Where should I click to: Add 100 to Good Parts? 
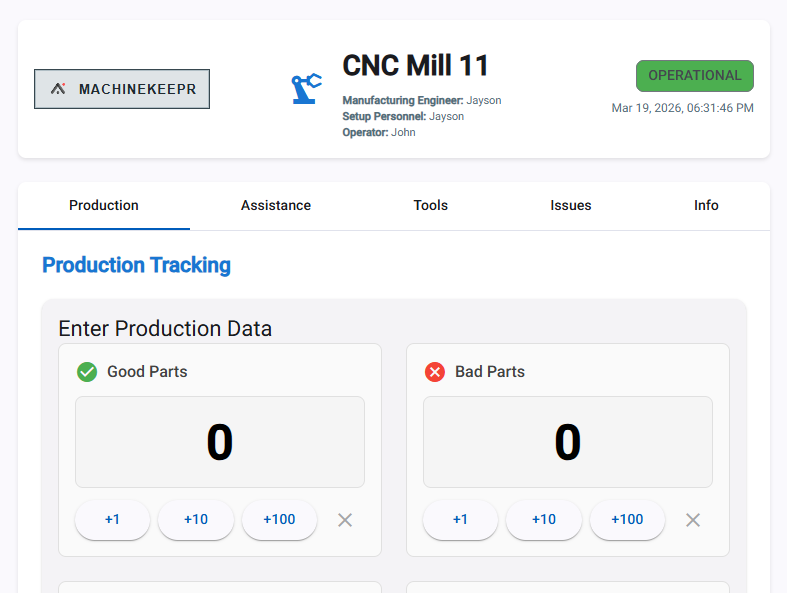tap(279, 520)
